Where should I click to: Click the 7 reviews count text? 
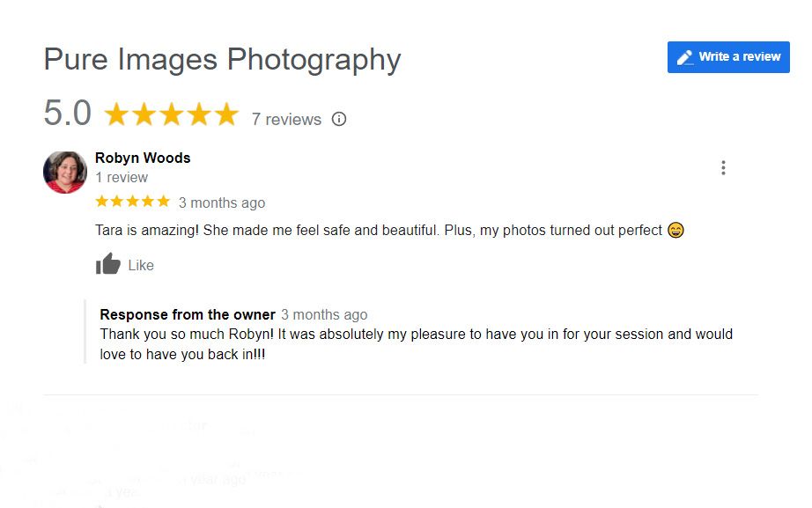click(286, 120)
